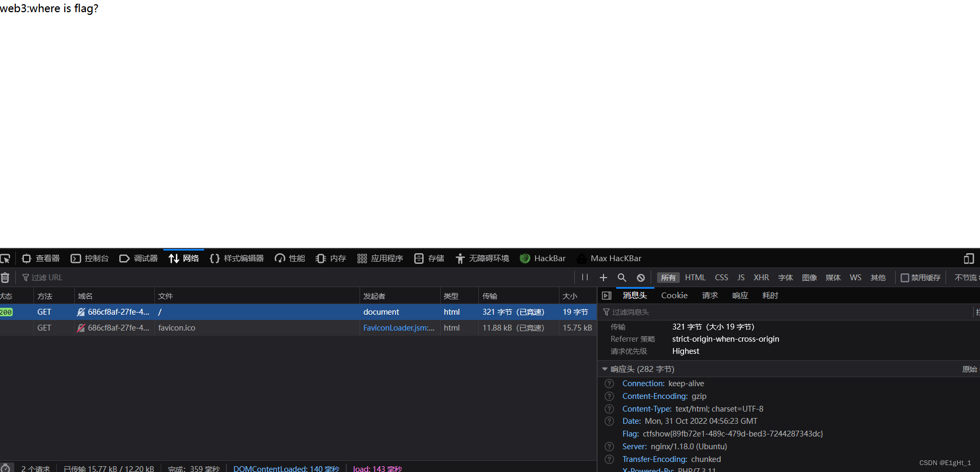Switch to the 耗时 timings tab
Screen dimensions: 980x472
[771, 296]
